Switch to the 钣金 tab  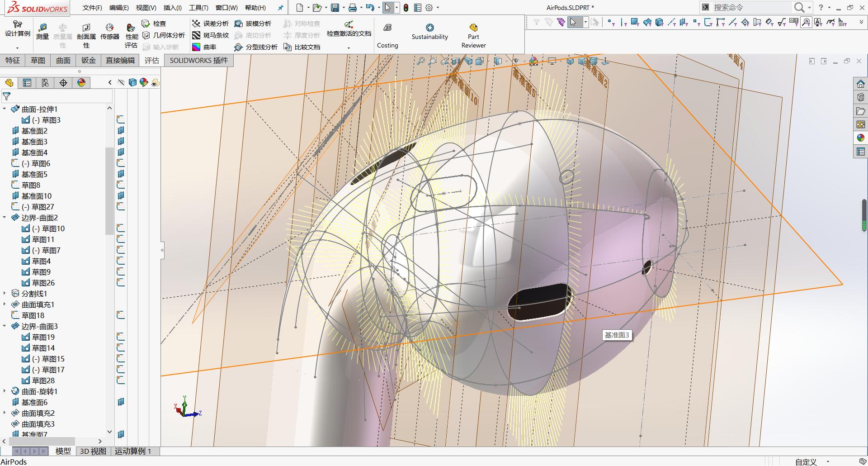point(89,61)
